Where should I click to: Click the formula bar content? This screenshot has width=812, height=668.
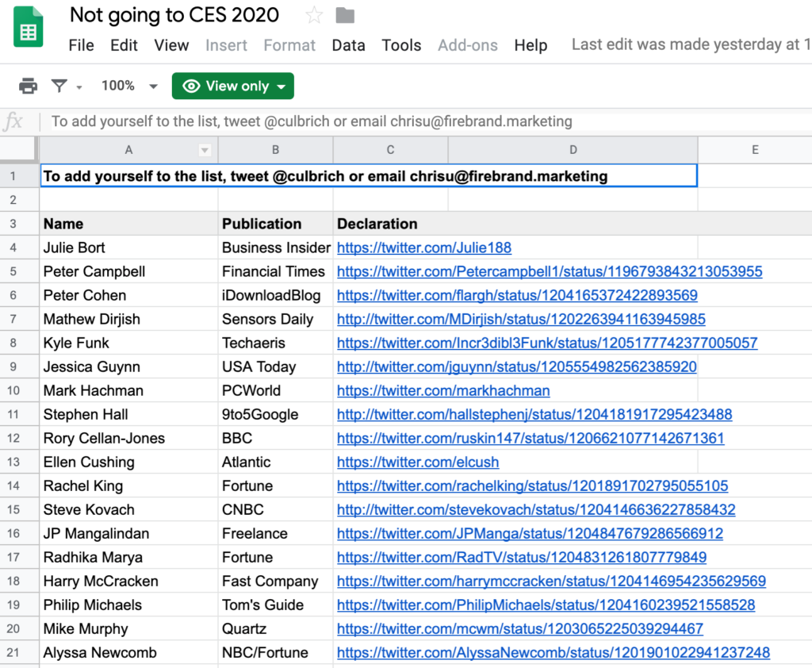click(x=312, y=121)
